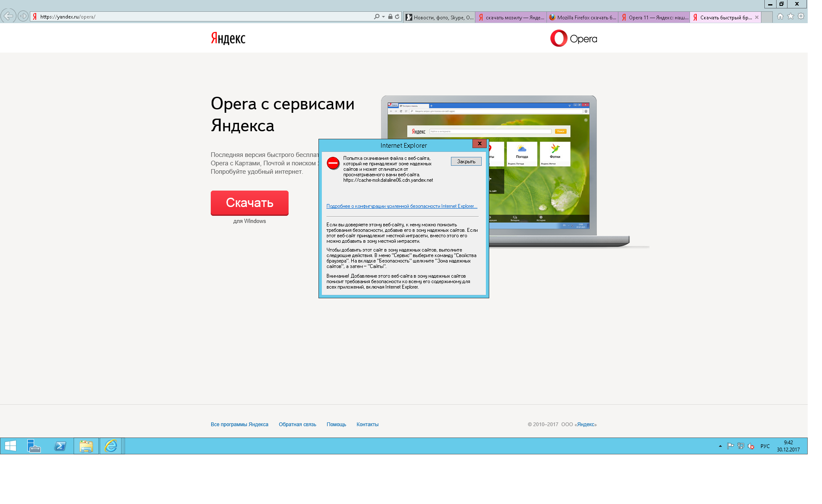Screen dimensions: 822x504
Task: Click the search magnifier icon in address bar
Action: [376, 17]
